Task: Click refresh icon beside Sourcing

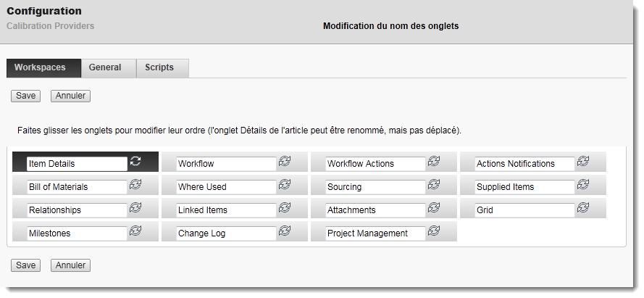Action: [434, 185]
